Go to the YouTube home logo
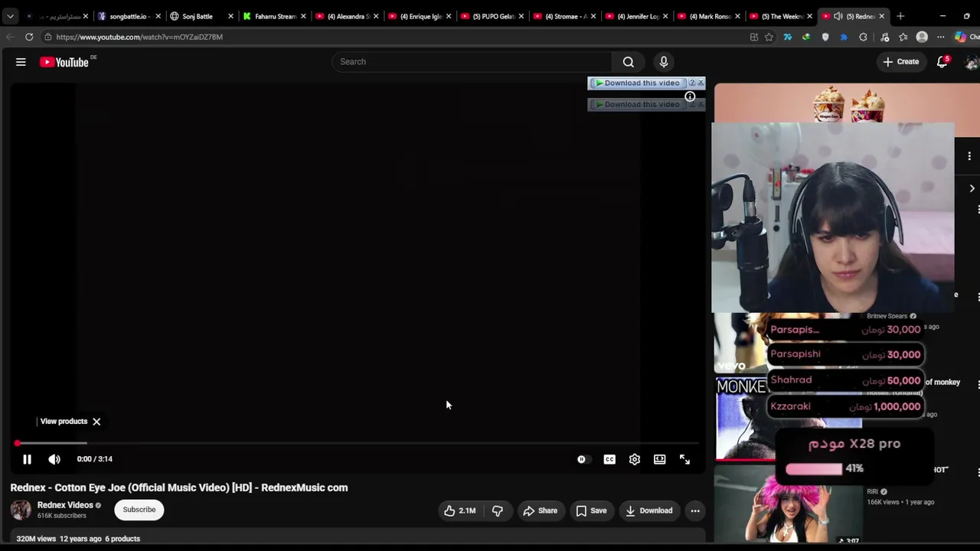 click(x=65, y=62)
